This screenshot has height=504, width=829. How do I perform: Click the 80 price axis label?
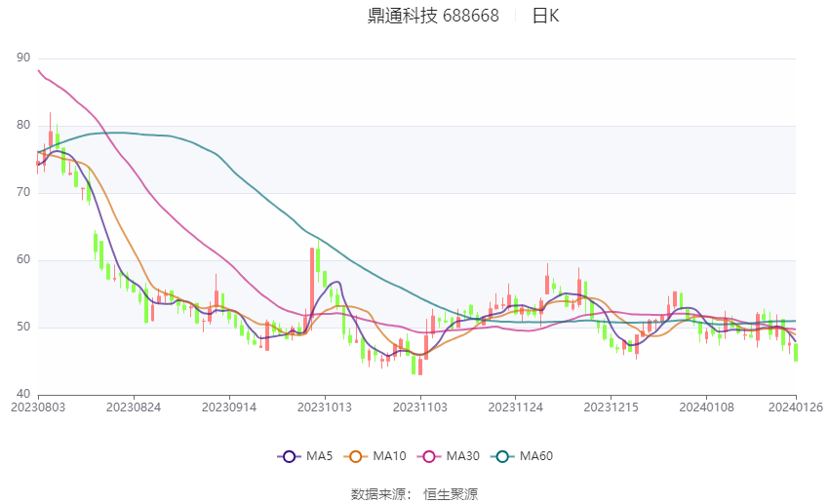point(23,125)
